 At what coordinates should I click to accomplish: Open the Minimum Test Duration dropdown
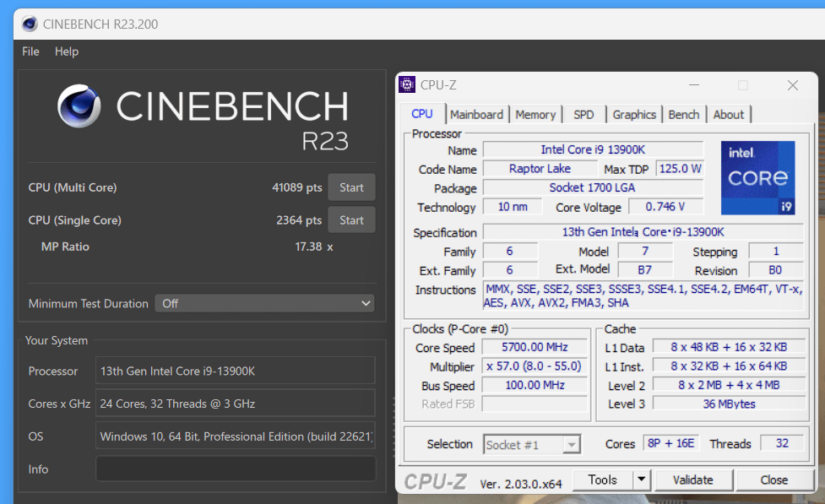click(x=263, y=303)
